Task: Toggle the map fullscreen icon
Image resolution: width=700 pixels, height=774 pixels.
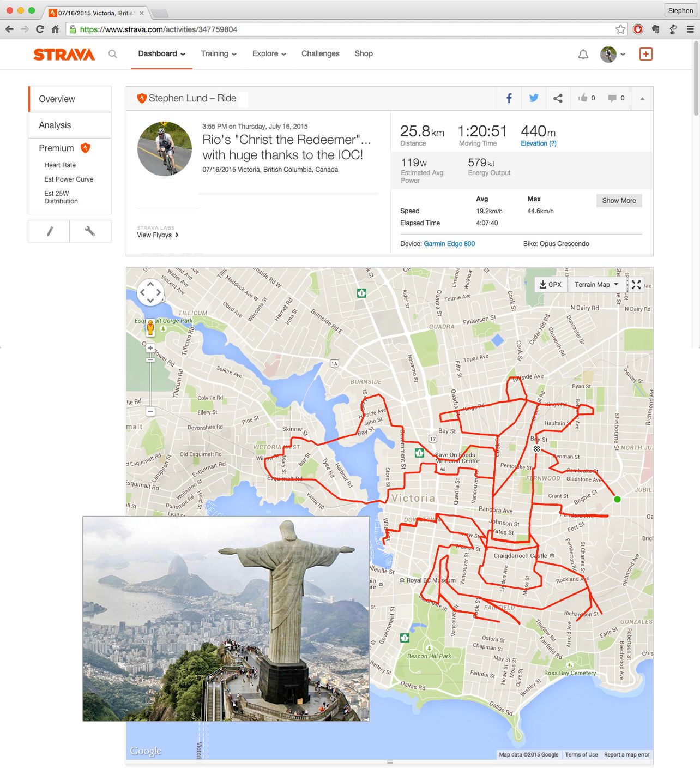Action: (x=636, y=285)
